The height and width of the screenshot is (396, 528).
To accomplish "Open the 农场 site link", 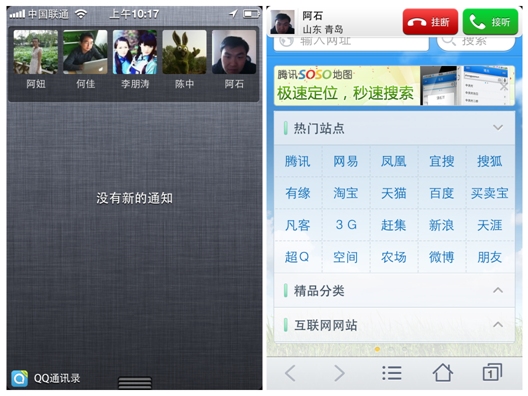I will pyautogui.click(x=394, y=257).
